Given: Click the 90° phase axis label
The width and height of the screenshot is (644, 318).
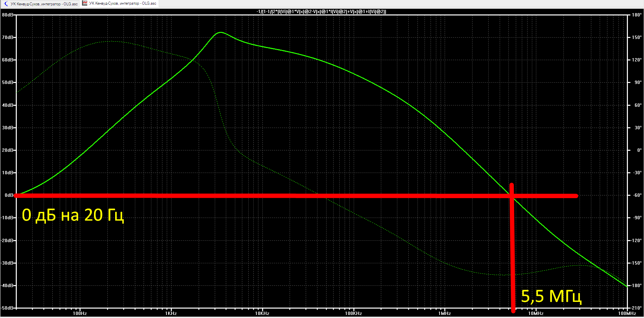Looking at the screenshot, I should click(638, 82).
